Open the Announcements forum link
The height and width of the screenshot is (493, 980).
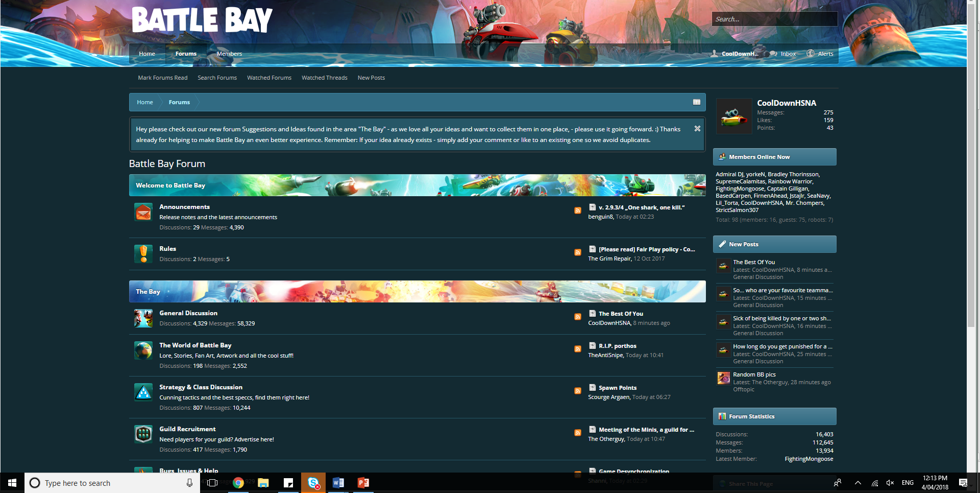[x=185, y=207]
